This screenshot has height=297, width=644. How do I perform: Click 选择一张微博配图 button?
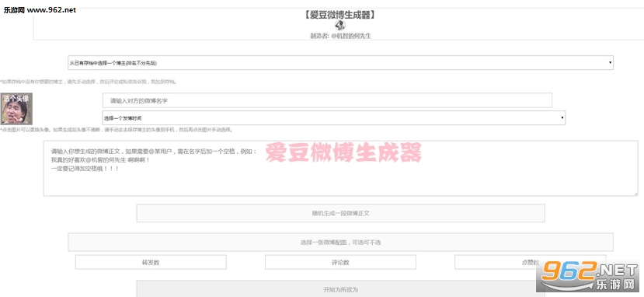click(x=340, y=243)
